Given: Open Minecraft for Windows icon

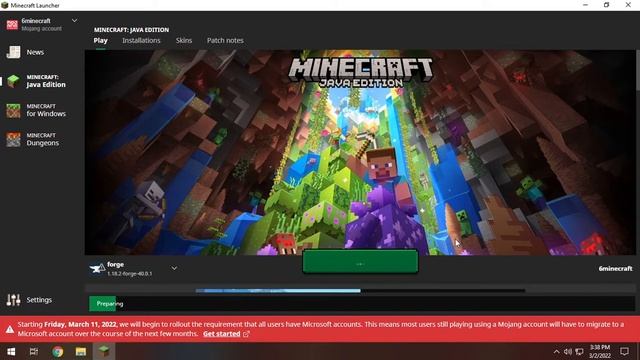Looking at the screenshot, I should pos(13,111).
